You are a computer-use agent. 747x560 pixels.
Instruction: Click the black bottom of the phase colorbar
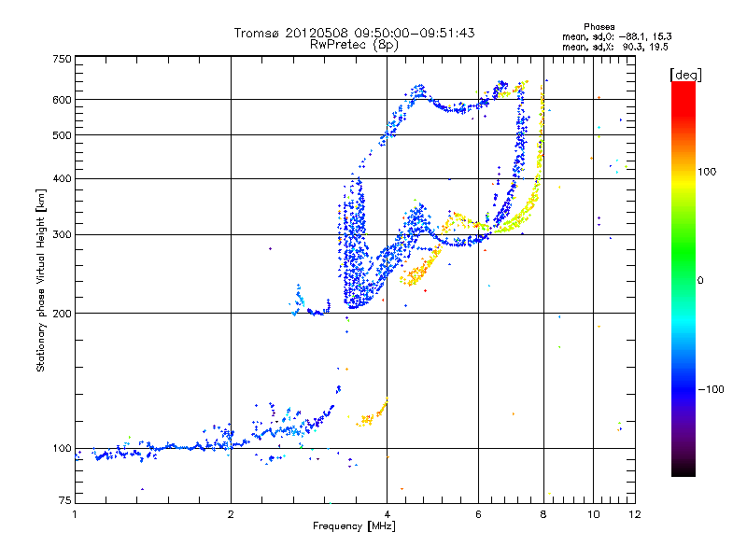(684, 470)
